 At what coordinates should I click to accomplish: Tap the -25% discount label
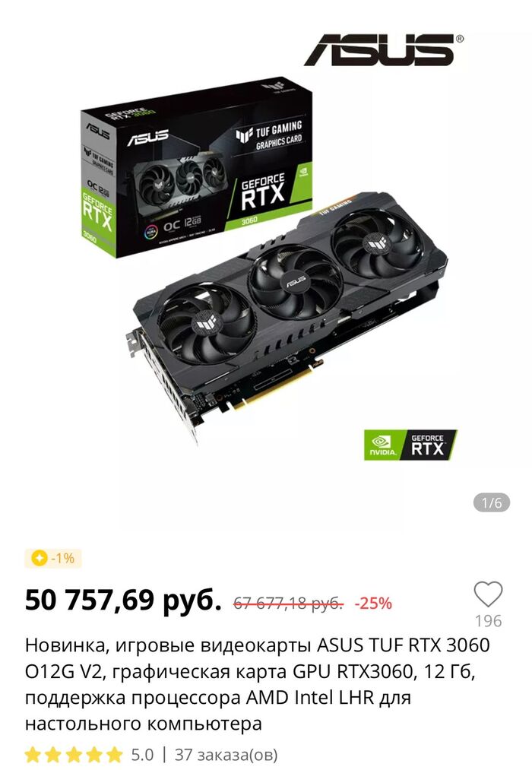[373, 603]
